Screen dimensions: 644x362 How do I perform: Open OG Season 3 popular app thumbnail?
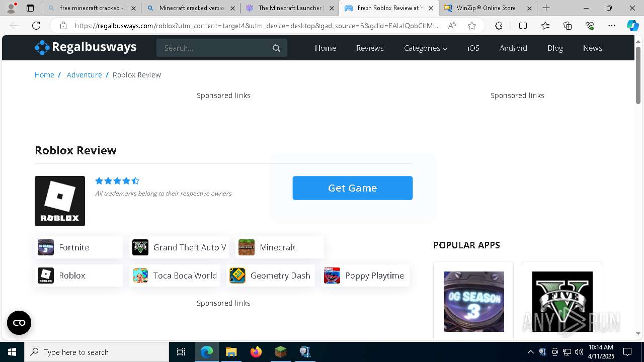474,302
